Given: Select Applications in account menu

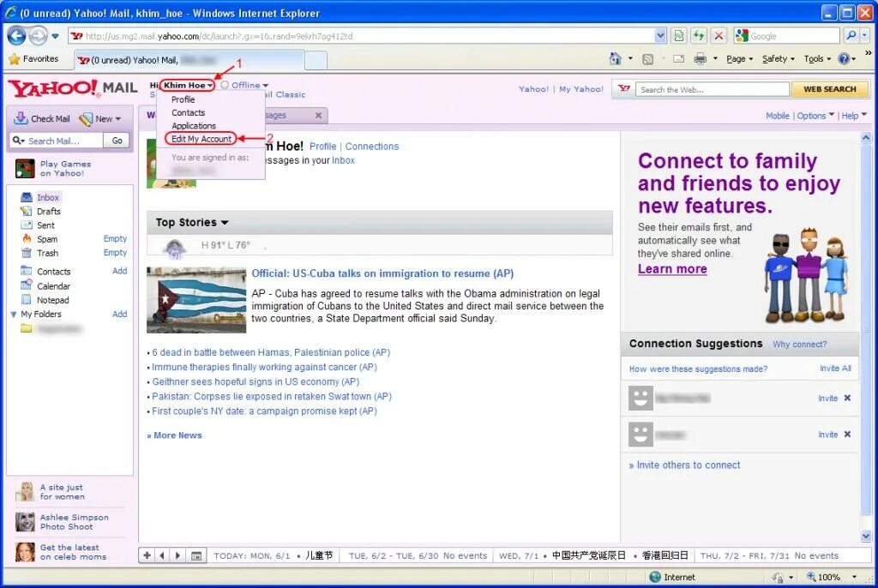Looking at the screenshot, I should click(x=193, y=126).
